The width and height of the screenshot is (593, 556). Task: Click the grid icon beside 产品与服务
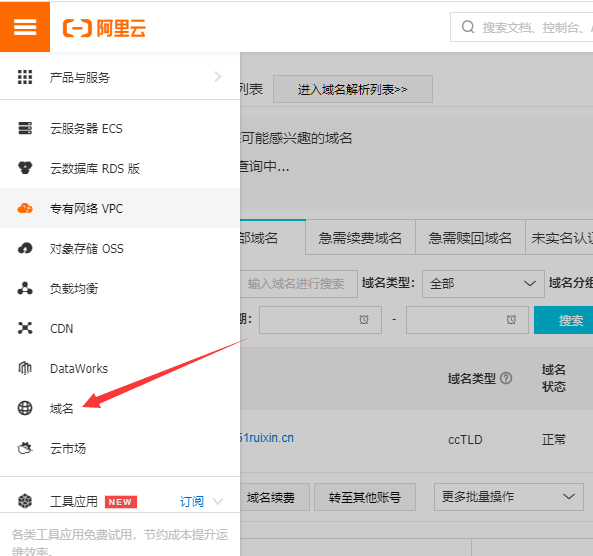(x=25, y=77)
